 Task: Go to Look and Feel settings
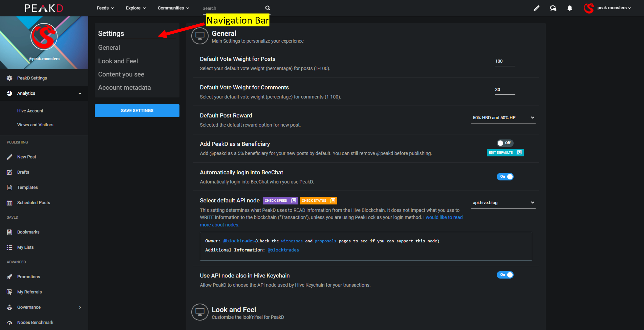(118, 61)
